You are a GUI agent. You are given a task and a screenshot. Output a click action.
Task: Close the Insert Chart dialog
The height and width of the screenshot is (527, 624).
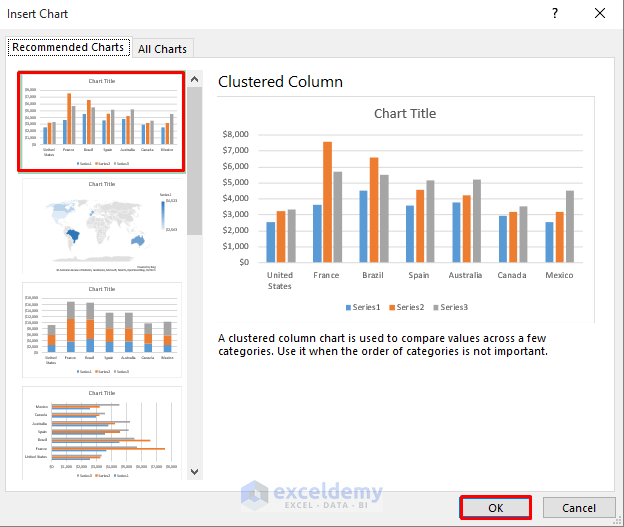coord(600,14)
